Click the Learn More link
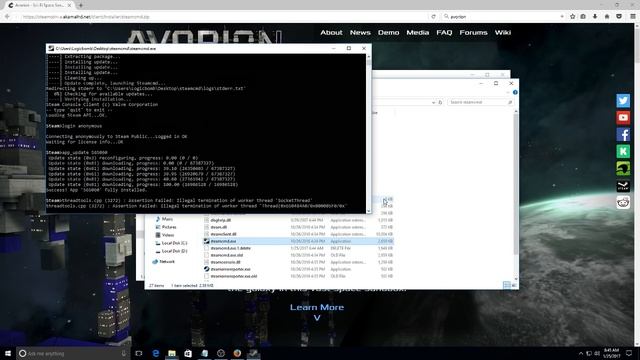The height and width of the screenshot is (360, 640). coord(317,307)
